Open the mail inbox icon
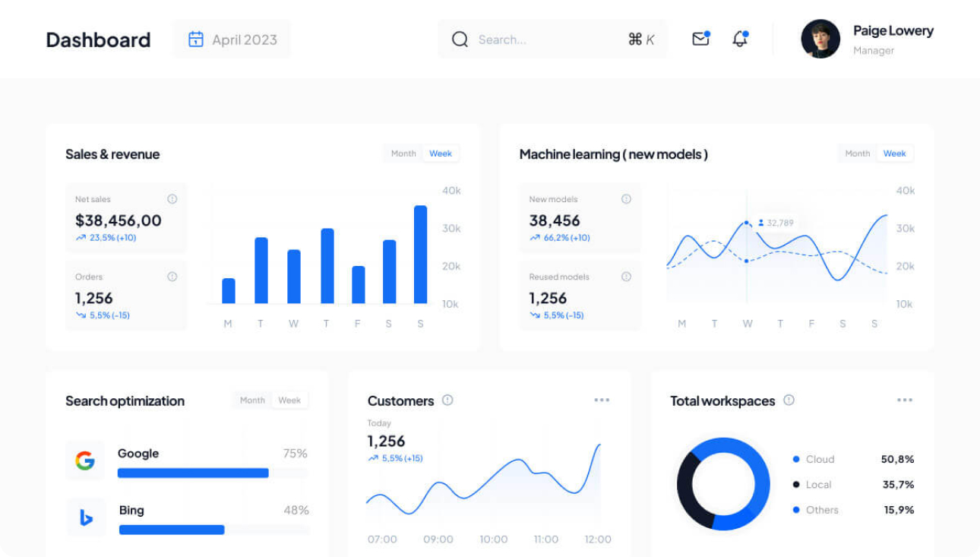Screen dimensions: 980x557 [x=700, y=40]
